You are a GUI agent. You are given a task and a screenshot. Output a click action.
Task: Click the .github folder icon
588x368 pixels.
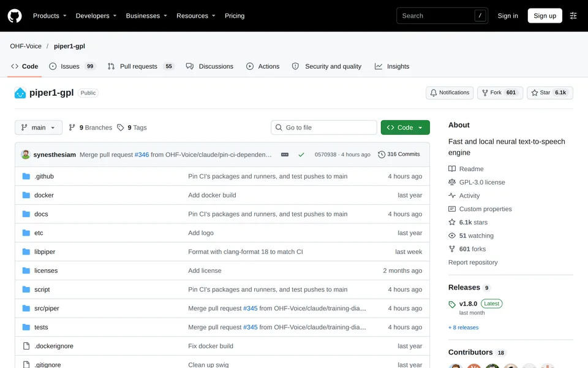coord(26,176)
